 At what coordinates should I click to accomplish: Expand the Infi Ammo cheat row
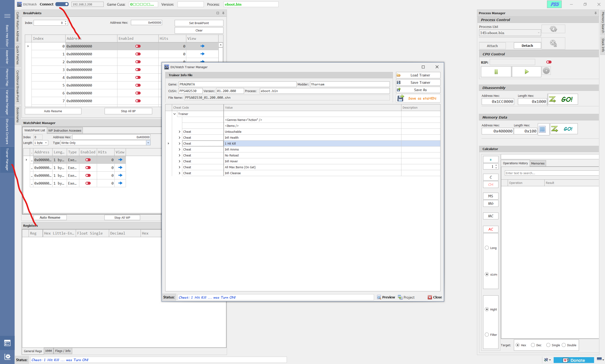179,149
